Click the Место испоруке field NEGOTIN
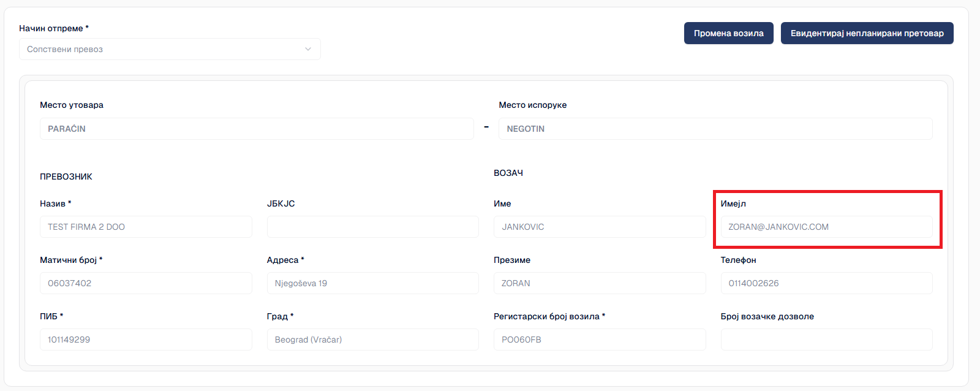 pyautogui.click(x=715, y=129)
